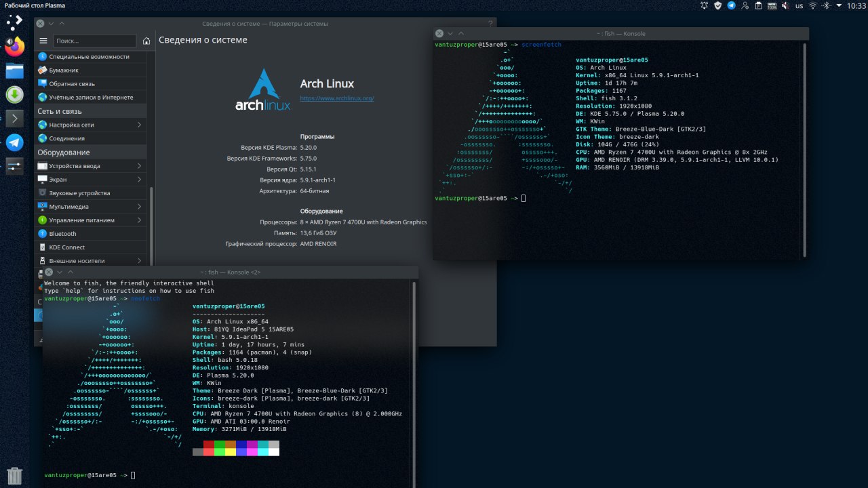Screen dimensions: 868x488
Task: Show battery status from the tray
Action: 772,5
